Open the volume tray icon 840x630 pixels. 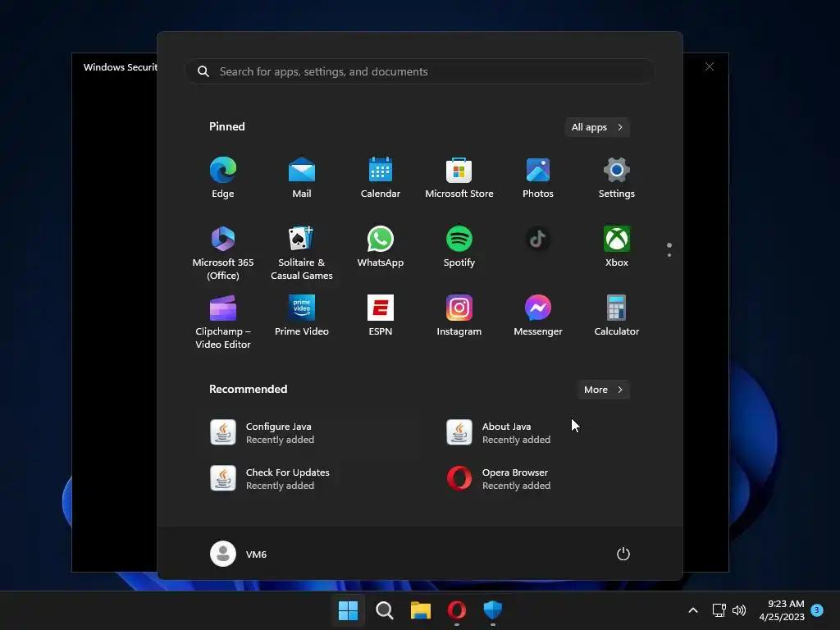click(x=739, y=610)
